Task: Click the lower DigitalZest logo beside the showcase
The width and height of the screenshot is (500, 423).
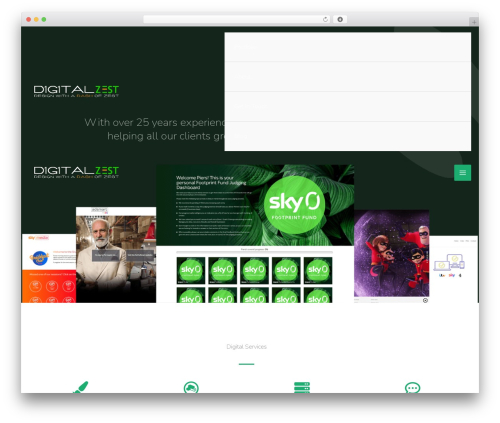Action: [76, 172]
